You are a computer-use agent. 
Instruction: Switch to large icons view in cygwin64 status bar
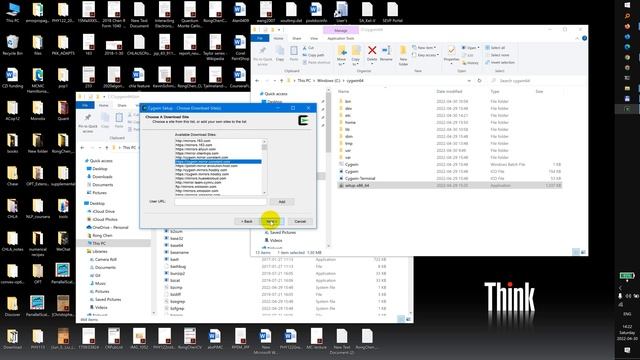pyautogui.click(x=583, y=252)
